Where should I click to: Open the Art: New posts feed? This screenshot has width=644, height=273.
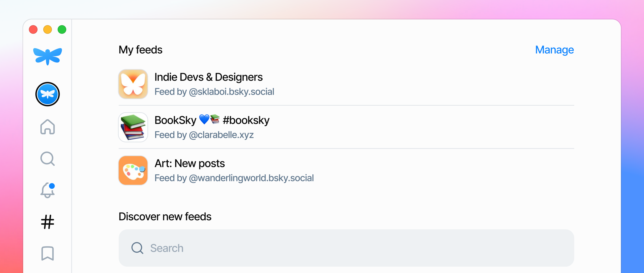tap(346, 171)
